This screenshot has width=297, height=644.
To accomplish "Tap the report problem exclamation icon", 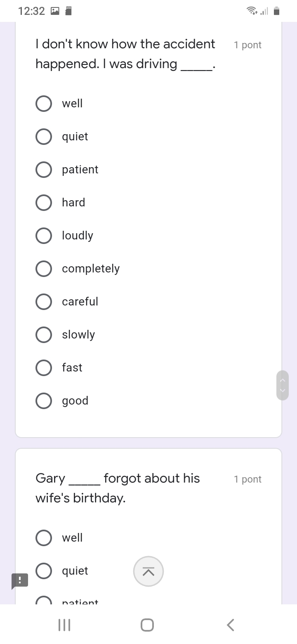I will (20, 580).
